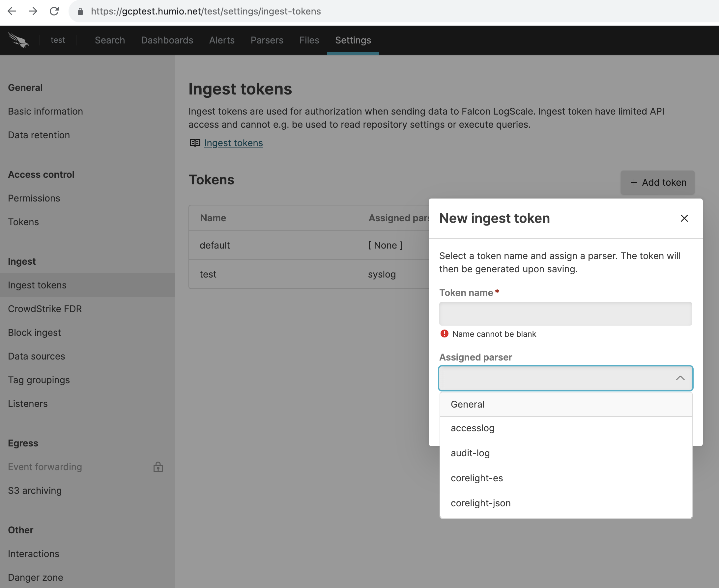Click inside the Token name field
Screen dimensions: 719x588
point(565,313)
